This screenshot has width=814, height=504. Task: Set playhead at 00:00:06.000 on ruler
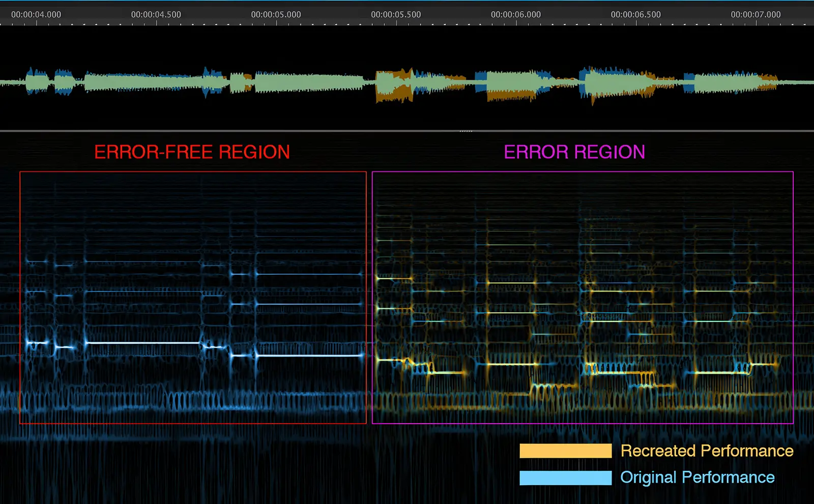point(516,15)
